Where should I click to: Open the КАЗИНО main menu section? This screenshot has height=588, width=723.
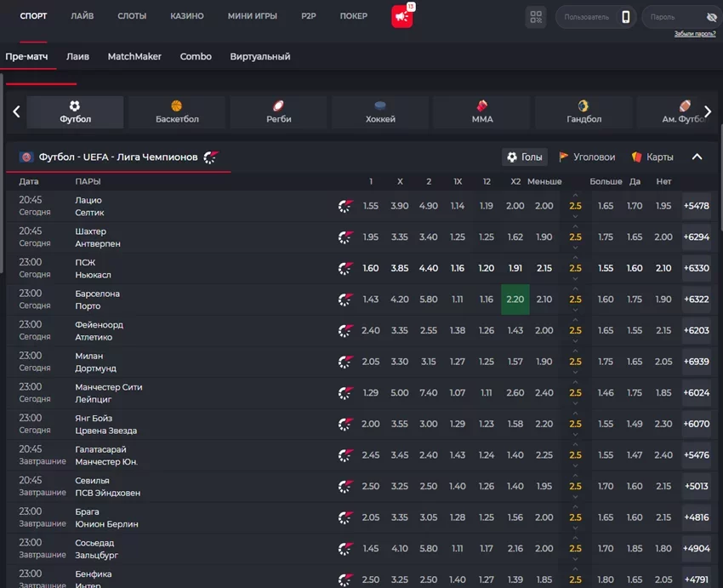[187, 16]
